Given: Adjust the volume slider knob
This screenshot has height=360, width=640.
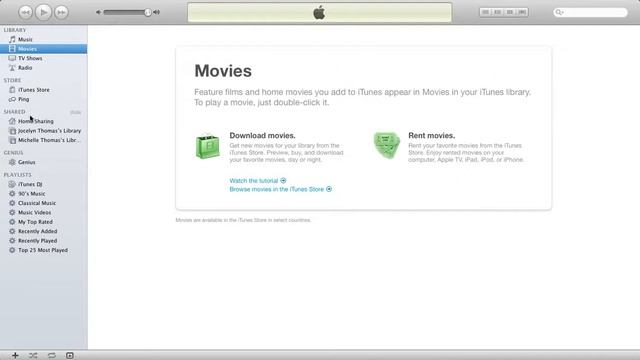Looking at the screenshot, I should pos(148,12).
